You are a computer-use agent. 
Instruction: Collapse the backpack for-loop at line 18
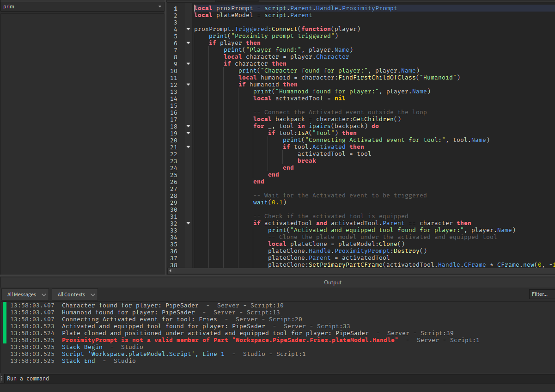188,126
